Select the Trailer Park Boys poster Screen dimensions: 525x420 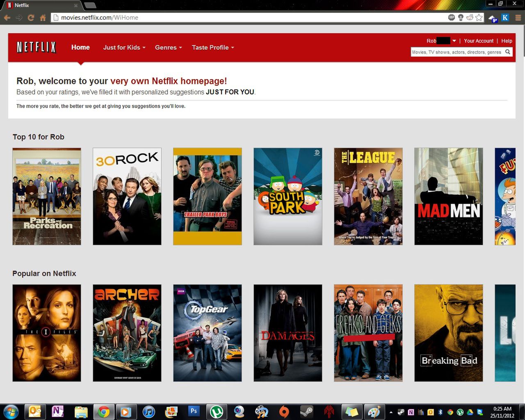[x=208, y=196]
